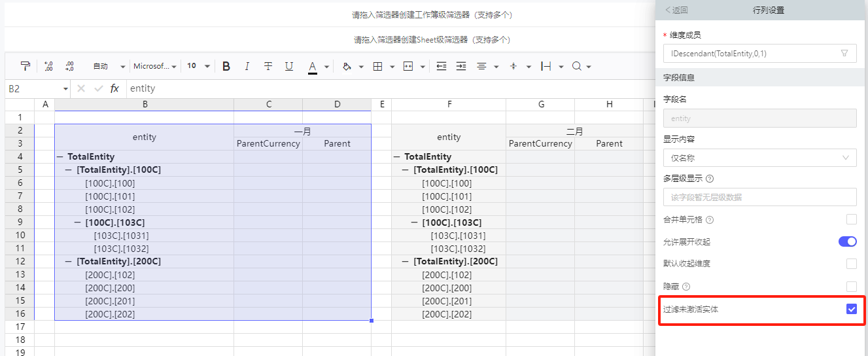
Task: Underline the selected cell text
Action: [x=289, y=66]
